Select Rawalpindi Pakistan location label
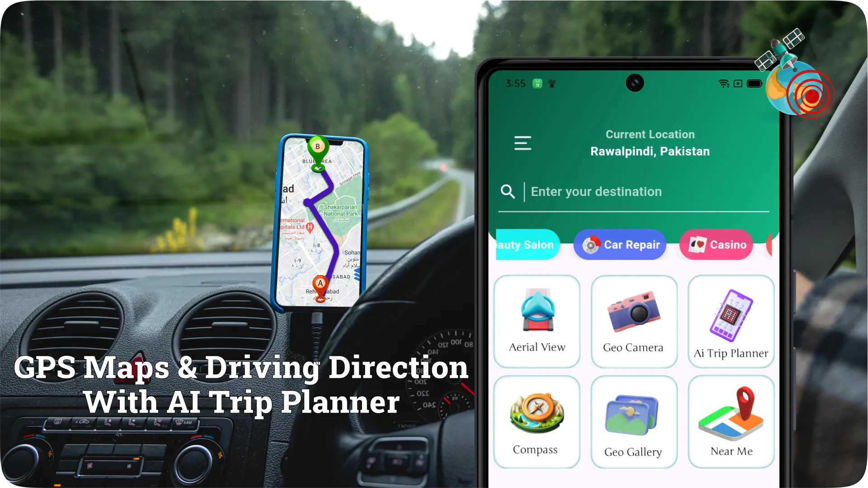Viewport: 868px width, 488px height. pos(650,151)
